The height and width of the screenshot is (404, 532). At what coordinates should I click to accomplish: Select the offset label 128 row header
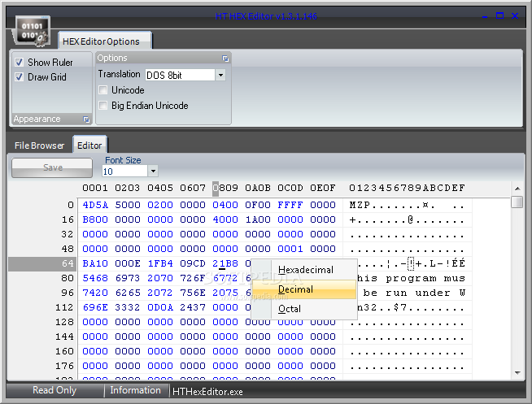click(64, 322)
